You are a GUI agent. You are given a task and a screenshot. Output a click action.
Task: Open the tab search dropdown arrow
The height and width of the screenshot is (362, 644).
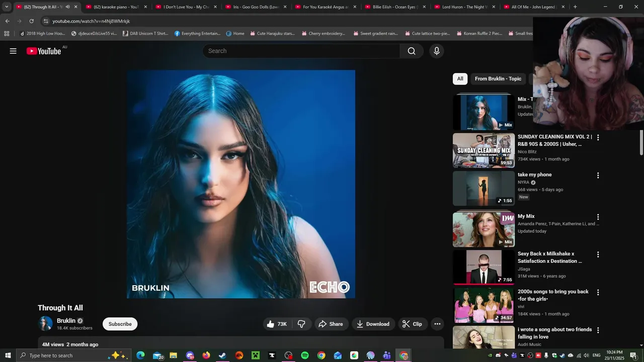(x=7, y=7)
